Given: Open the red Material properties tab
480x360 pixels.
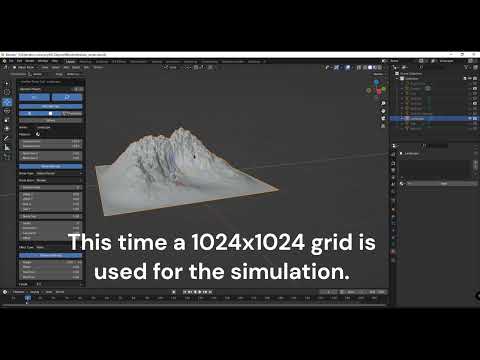Looking at the screenshot, I should [394, 251].
